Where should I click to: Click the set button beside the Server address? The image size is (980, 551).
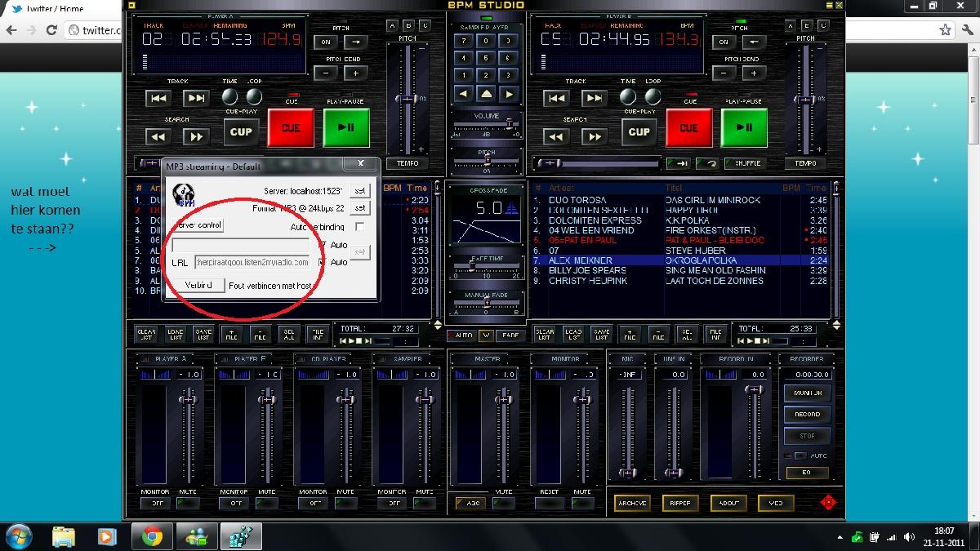coord(359,189)
